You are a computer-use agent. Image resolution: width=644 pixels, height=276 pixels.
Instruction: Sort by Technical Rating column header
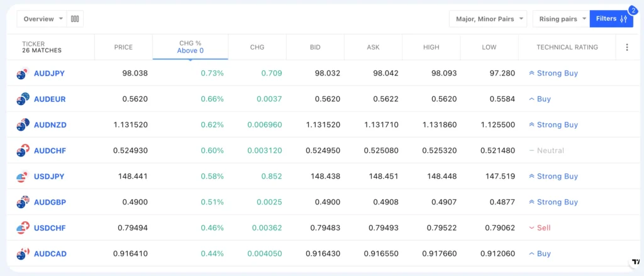(567, 47)
